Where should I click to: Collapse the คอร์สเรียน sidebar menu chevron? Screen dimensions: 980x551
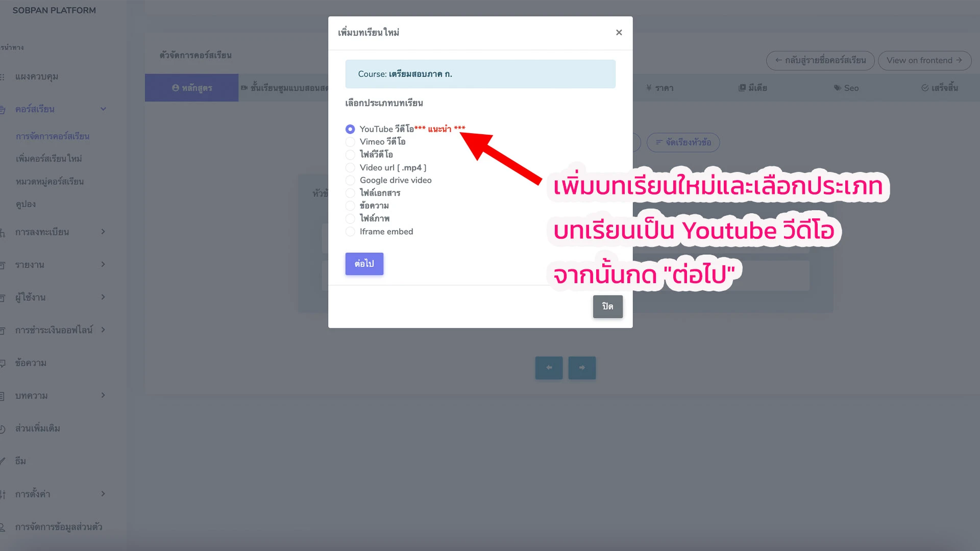click(x=103, y=109)
